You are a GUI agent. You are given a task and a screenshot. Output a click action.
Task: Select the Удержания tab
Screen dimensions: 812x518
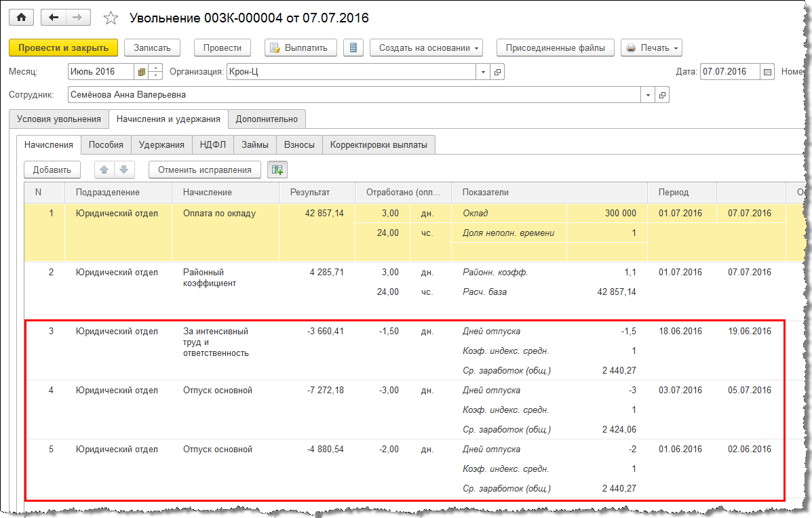161,144
